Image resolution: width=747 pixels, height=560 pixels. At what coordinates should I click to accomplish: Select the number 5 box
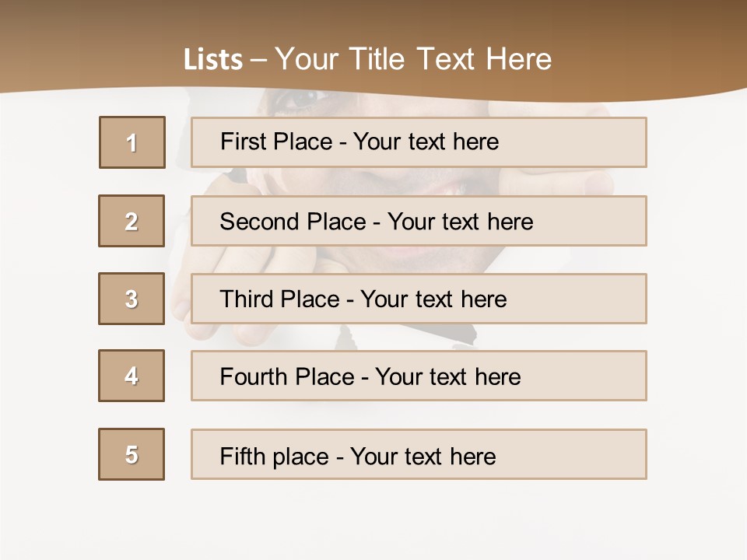(132, 454)
